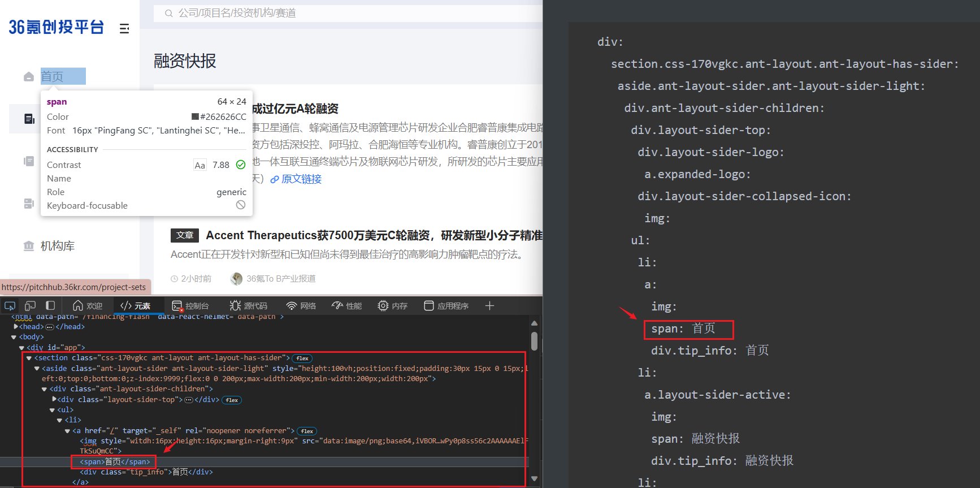Click the sidebar icon directly below the 融资快报 icon
The image size is (980, 488).
point(29,161)
